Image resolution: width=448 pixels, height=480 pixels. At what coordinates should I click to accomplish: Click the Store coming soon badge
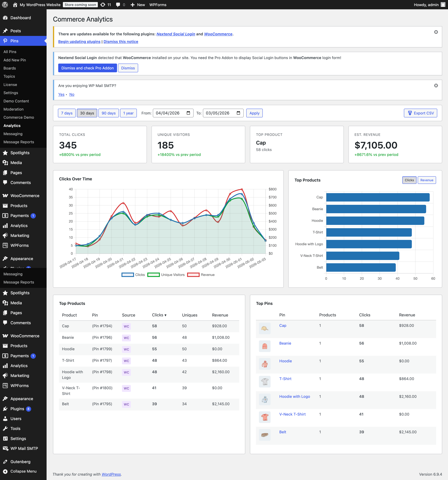(x=80, y=5)
